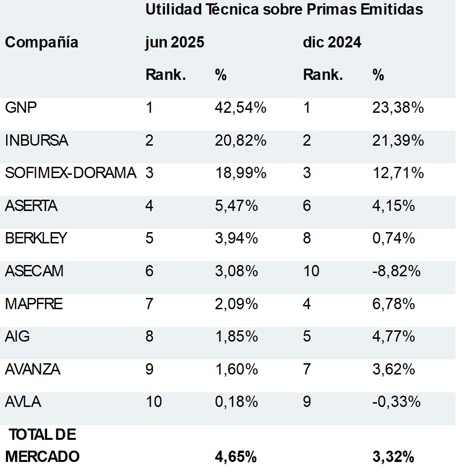Select the INBURSA row label
The height and width of the screenshot is (476, 456).
tap(36, 140)
